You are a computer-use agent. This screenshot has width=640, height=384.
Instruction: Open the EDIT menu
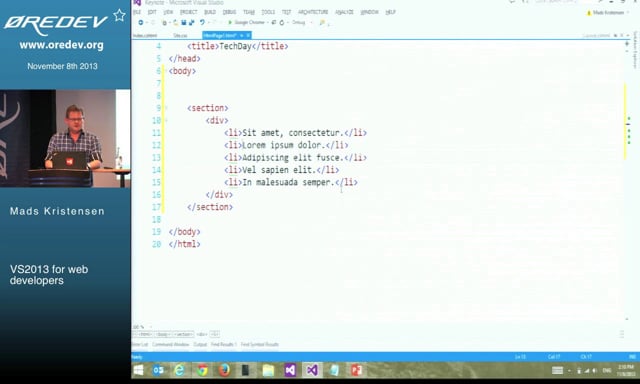[152, 12]
